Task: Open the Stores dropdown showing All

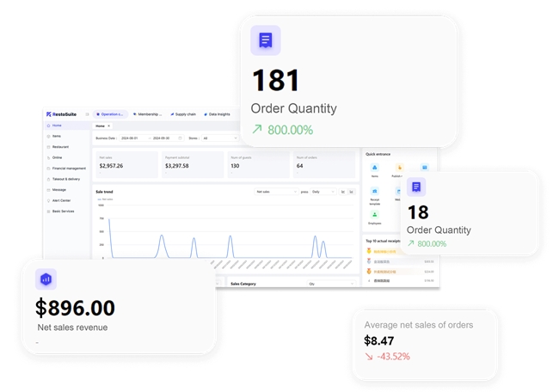Action: point(219,138)
